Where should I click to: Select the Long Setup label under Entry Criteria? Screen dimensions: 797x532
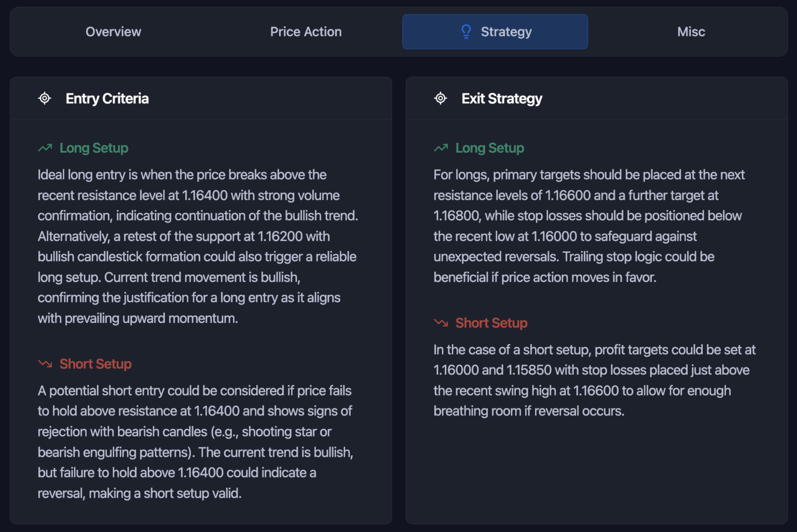tap(94, 147)
